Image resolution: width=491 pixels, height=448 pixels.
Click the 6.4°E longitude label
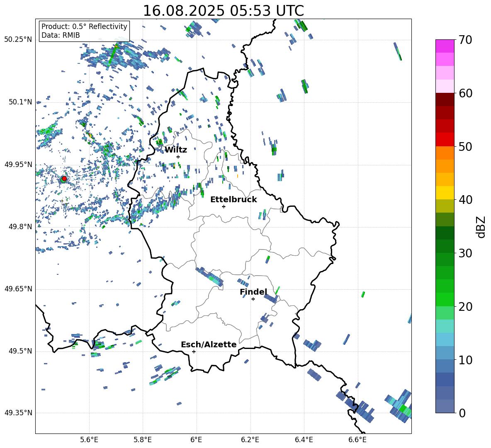pos(304,440)
